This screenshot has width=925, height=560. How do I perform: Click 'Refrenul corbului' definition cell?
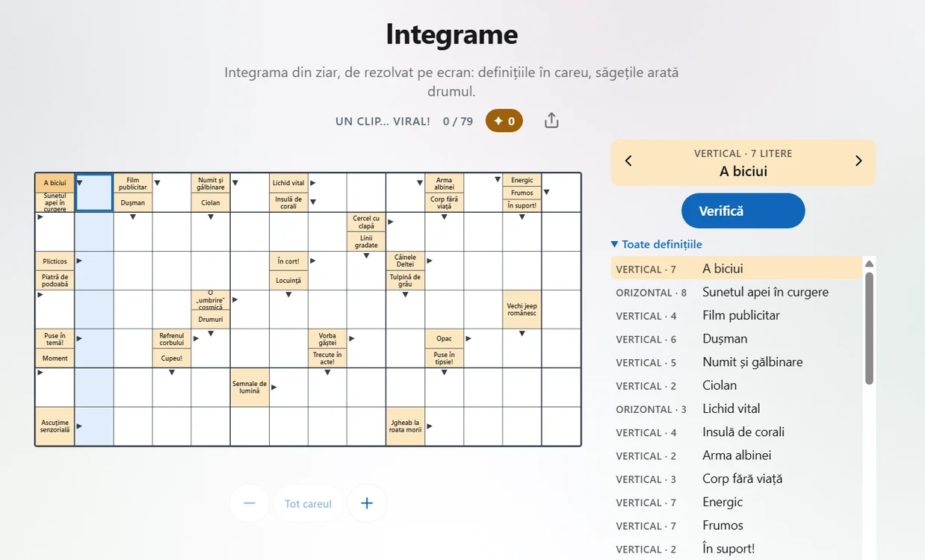click(x=171, y=339)
